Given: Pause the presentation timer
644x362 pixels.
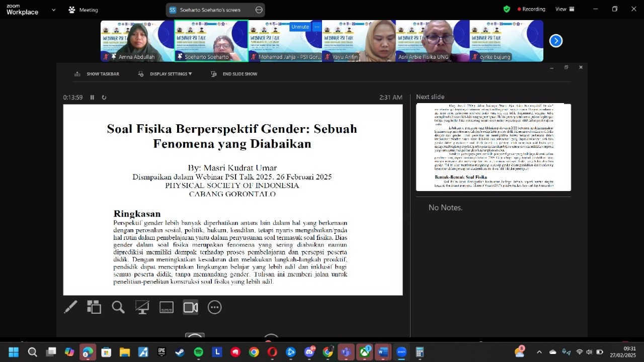Looking at the screenshot, I should coord(92,97).
